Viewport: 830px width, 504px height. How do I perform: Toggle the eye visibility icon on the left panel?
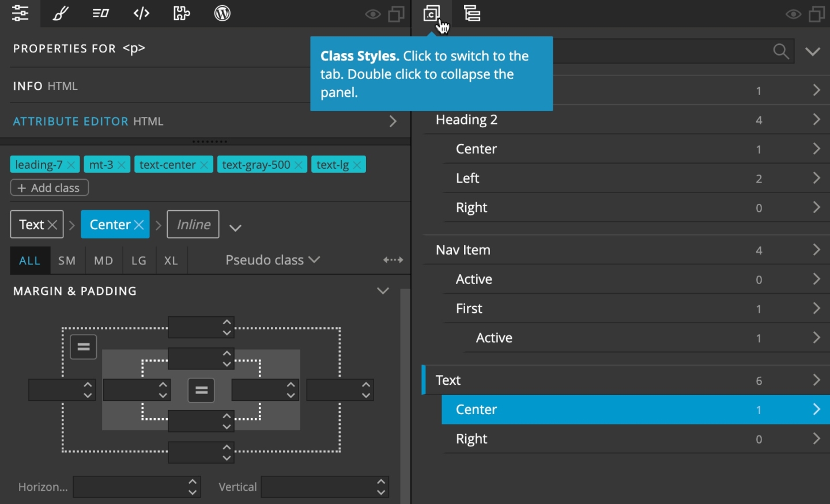[372, 14]
